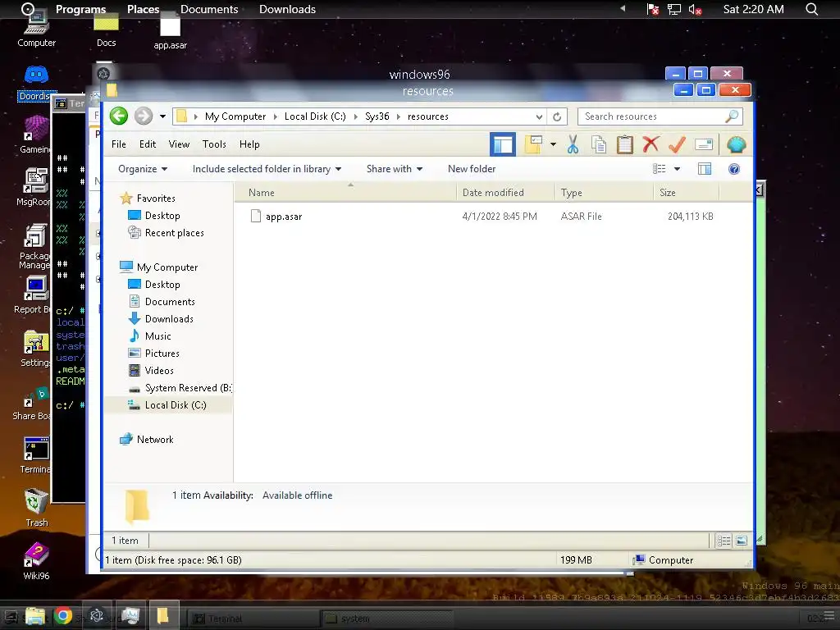The width and height of the screenshot is (840, 630).
Task: Click the change view icon
Action: pos(659,169)
